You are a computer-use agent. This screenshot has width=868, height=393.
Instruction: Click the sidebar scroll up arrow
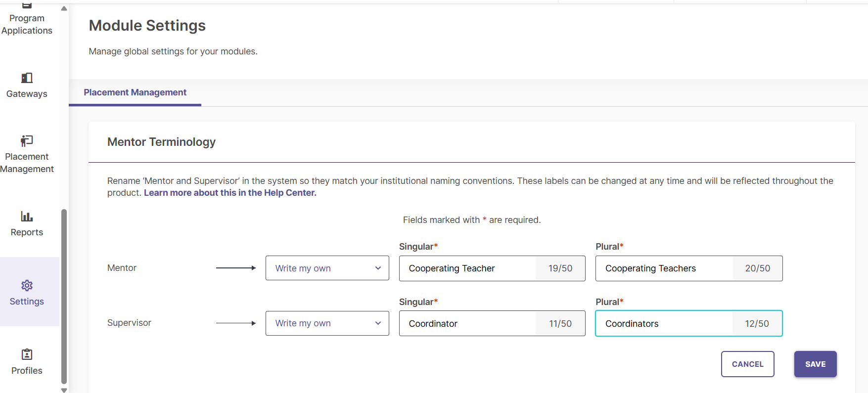point(64,8)
